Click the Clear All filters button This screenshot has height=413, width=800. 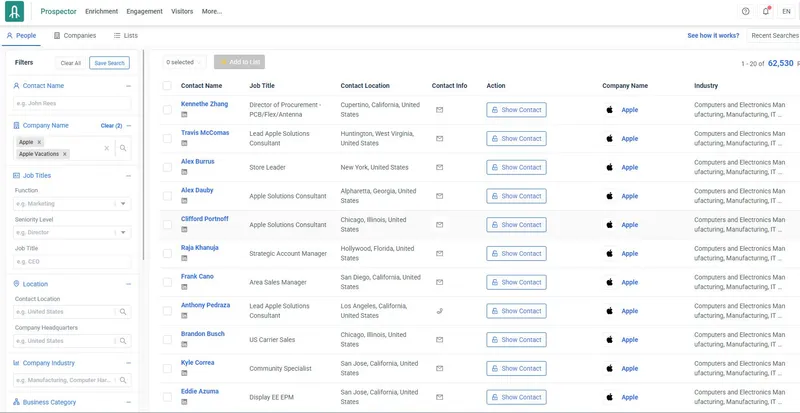[x=70, y=63]
